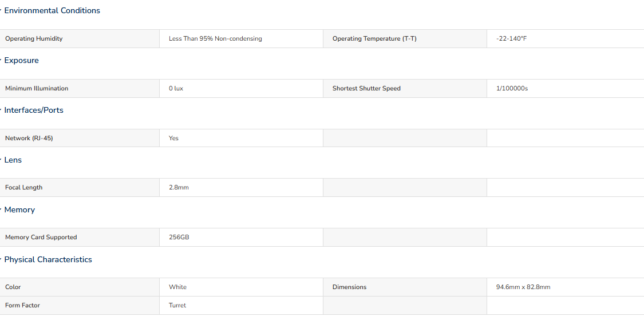Click the Operating Temperature (T-T) label
This screenshot has height=320, width=644.
374,38
